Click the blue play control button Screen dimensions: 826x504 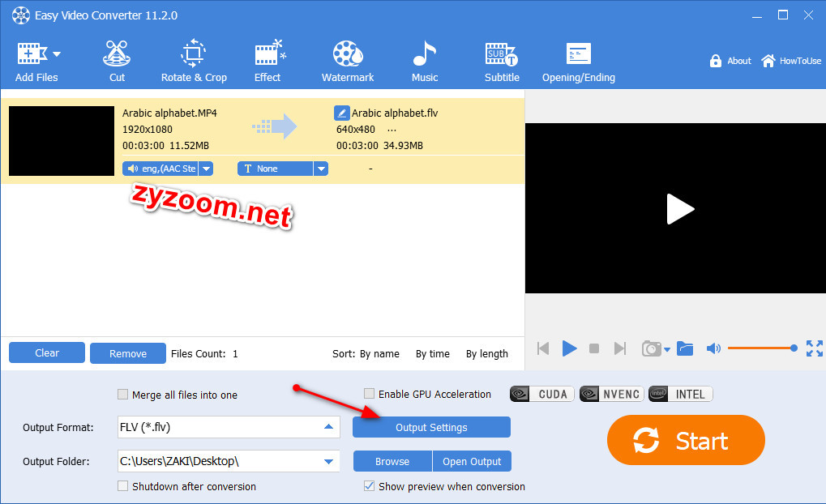569,348
